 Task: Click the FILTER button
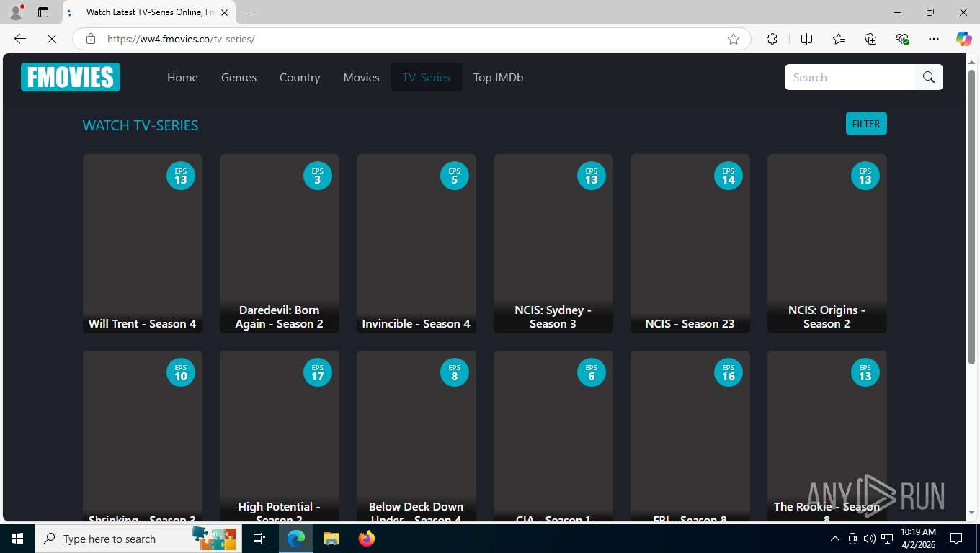tap(866, 124)
